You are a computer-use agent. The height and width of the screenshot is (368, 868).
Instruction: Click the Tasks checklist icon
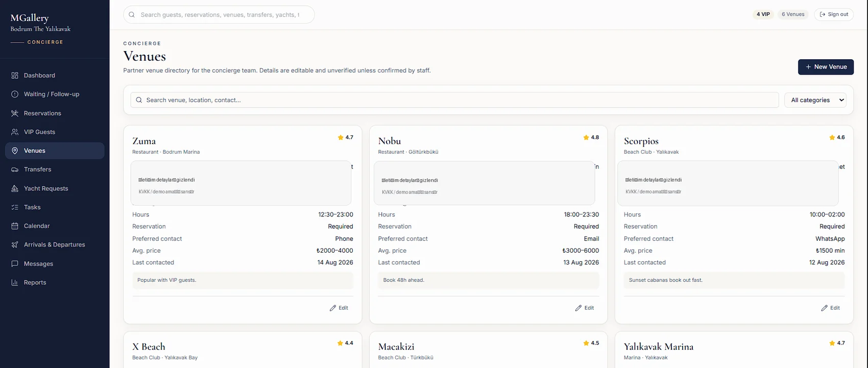point(15,207)
